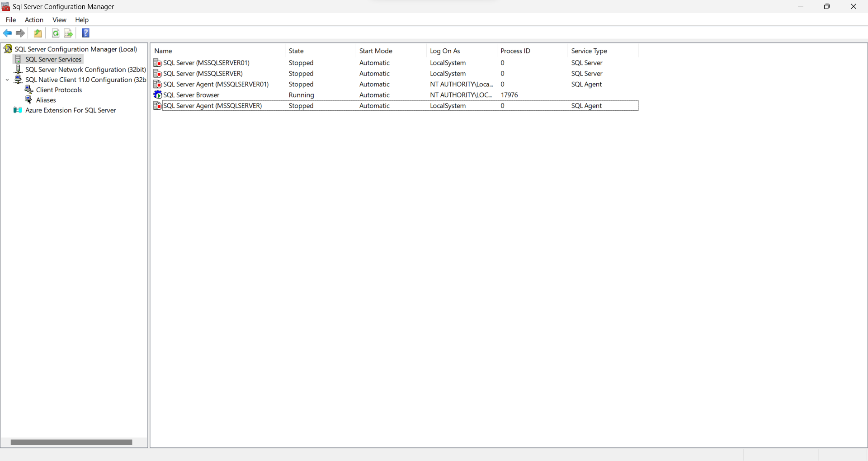
Task: Open the File menu
Action: 11,20
